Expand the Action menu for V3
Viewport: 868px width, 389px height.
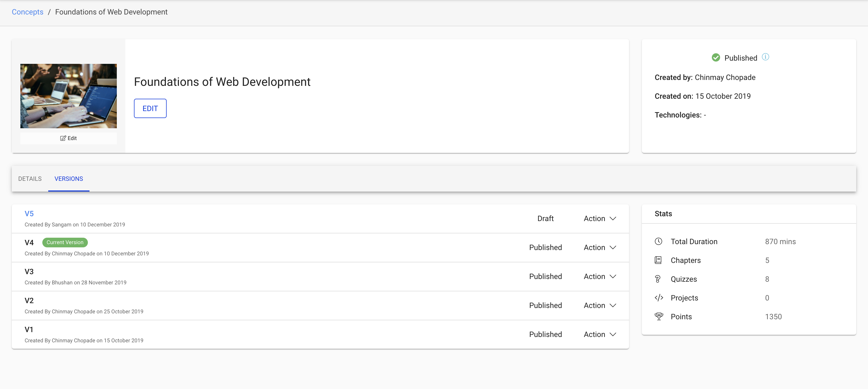click(x=600, y=277)
